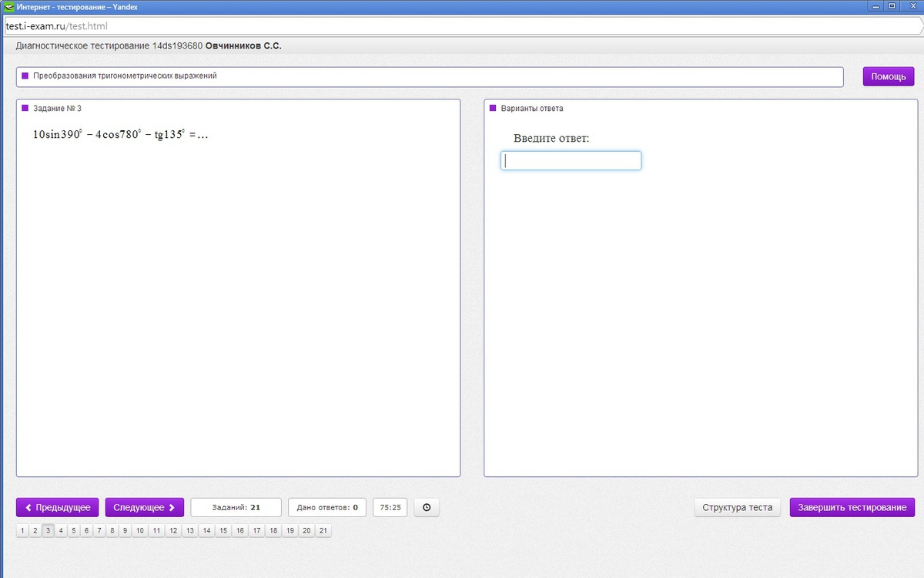Click the trigonometric expression 10sin390° text
Screen dimensions: 924x578
(x=121, y=134)
